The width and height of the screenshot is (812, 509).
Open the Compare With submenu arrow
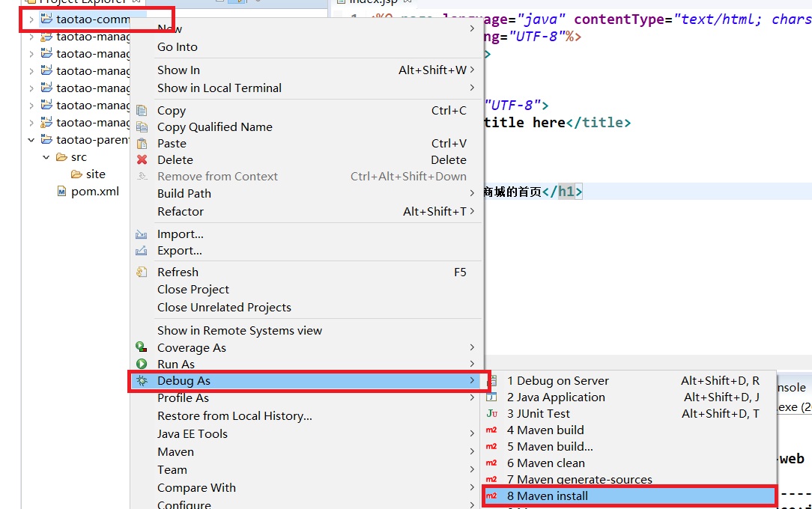tap(472, 487)
